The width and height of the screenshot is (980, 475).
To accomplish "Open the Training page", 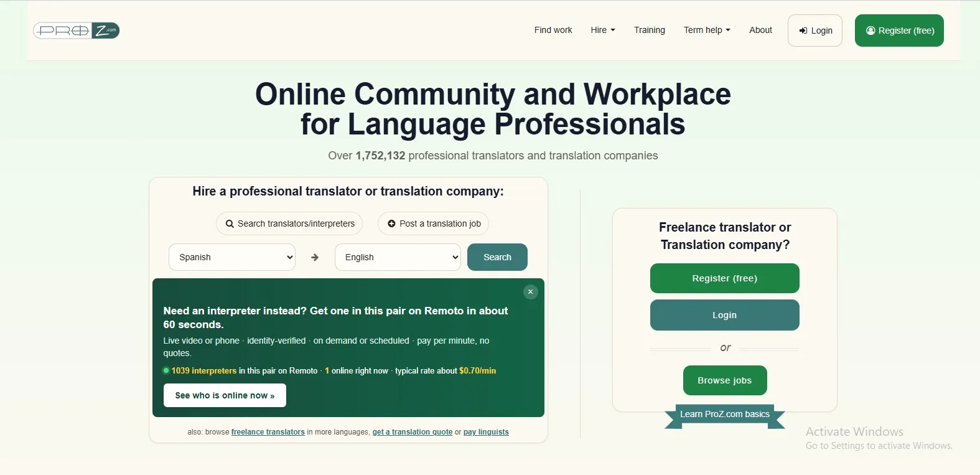I will pyautogui.click(x=650, y=30).
